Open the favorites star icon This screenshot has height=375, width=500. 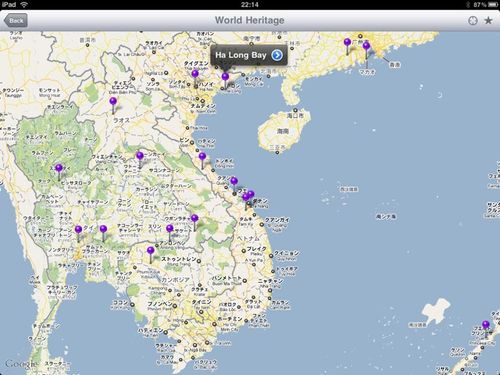pos(488,21)
